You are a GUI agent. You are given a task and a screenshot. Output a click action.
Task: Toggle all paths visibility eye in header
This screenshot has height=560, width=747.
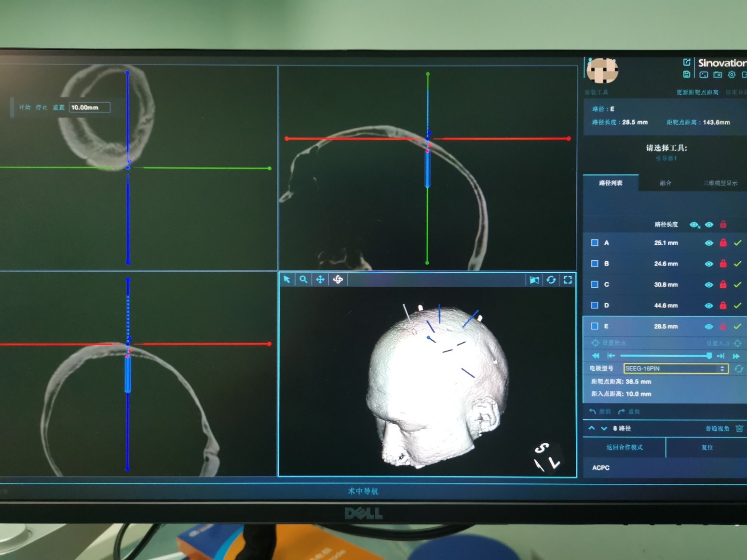(x=709, y=225)
